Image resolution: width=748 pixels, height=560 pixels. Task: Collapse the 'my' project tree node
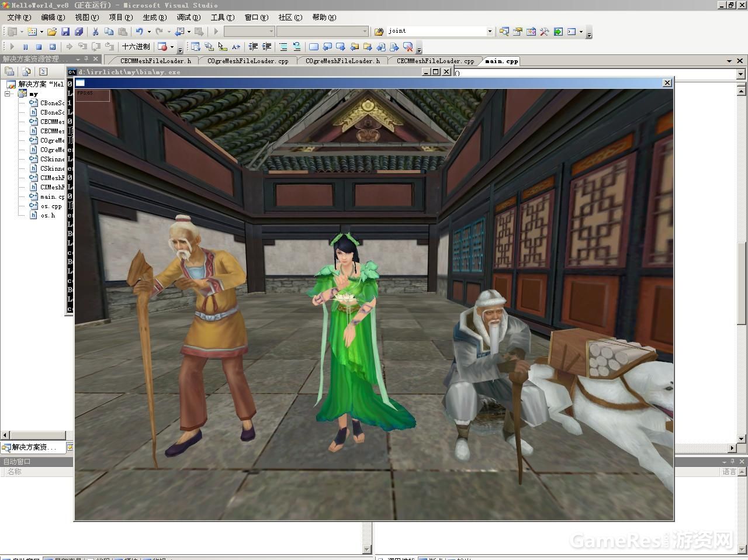point(8,94)
